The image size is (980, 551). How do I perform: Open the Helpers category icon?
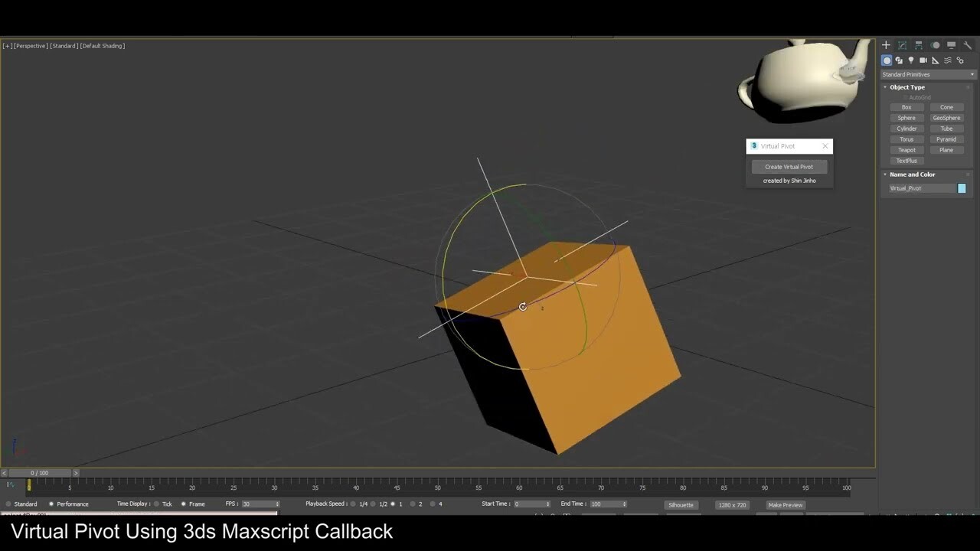point(935,60)
